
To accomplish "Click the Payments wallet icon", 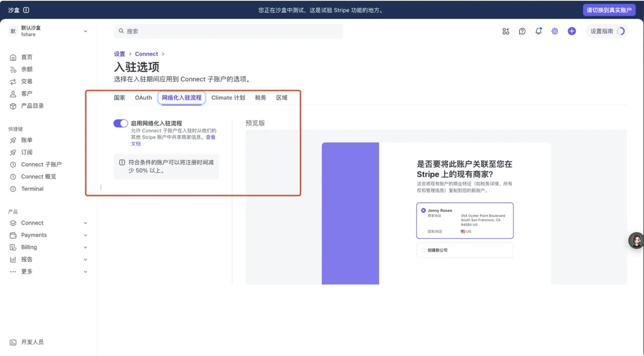I will [13, 235].
